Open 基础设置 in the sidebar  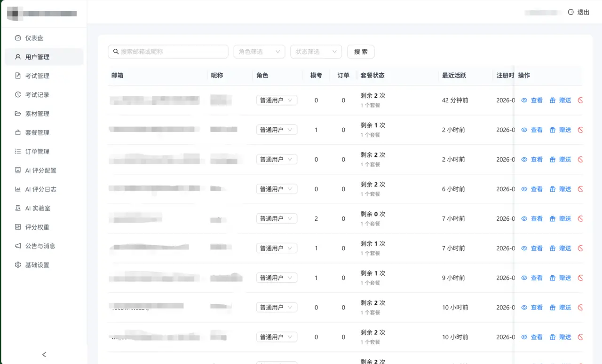44,265
